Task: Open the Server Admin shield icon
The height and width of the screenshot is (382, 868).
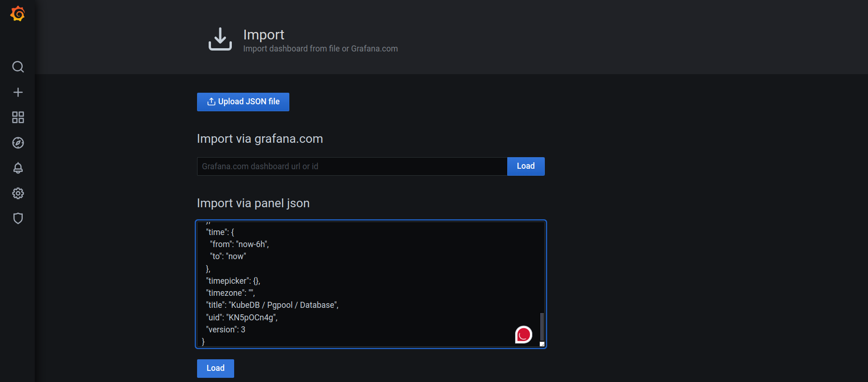Action: (18, 218)
